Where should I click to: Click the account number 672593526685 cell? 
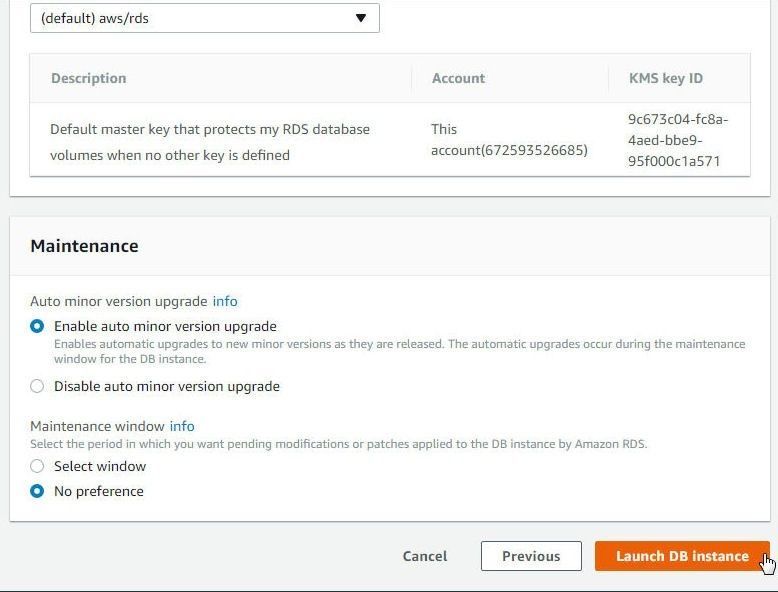(509, 140)
